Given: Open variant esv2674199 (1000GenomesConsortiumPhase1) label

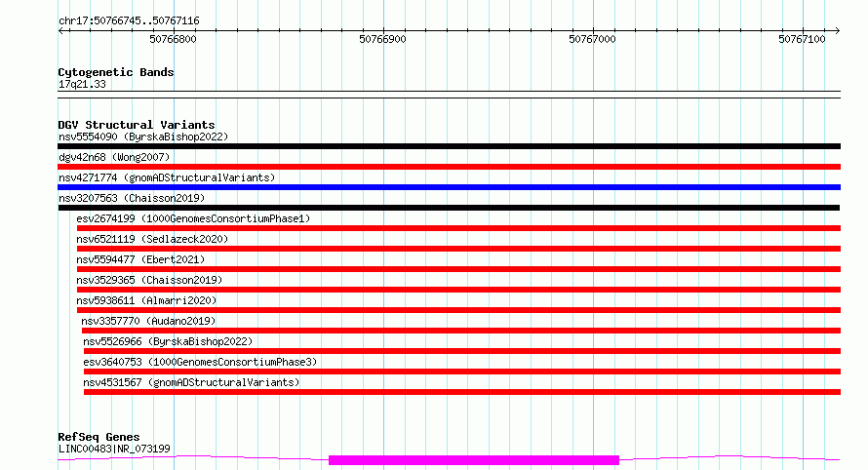Looking at the screenshot, I should click(193, 218).
